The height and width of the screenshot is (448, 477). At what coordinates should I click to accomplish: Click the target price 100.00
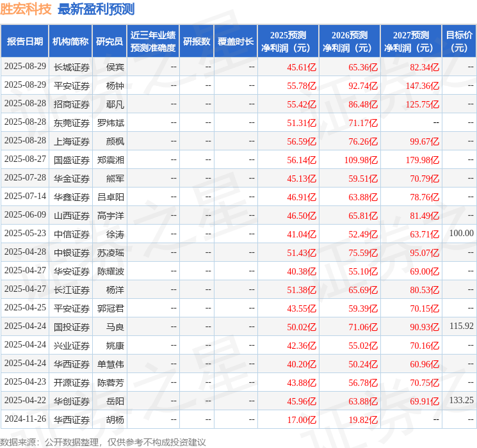coord(462,233)
